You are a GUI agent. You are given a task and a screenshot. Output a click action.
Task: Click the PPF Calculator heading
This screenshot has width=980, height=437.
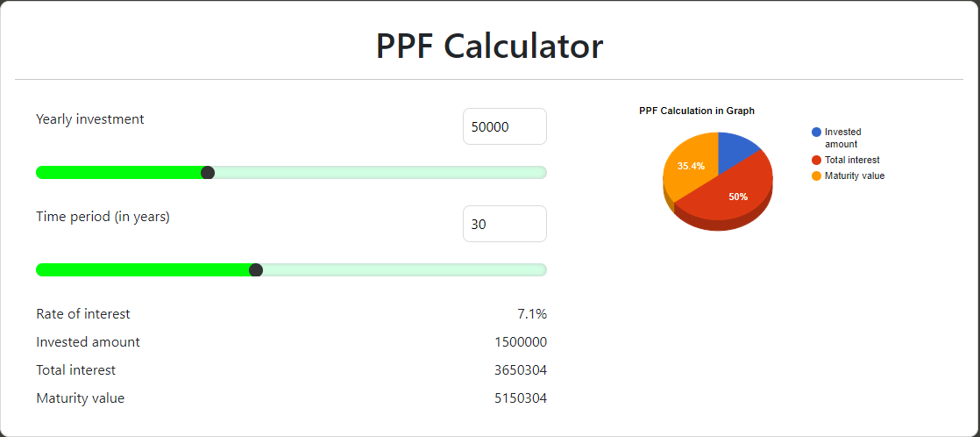[x=489, y=46]
